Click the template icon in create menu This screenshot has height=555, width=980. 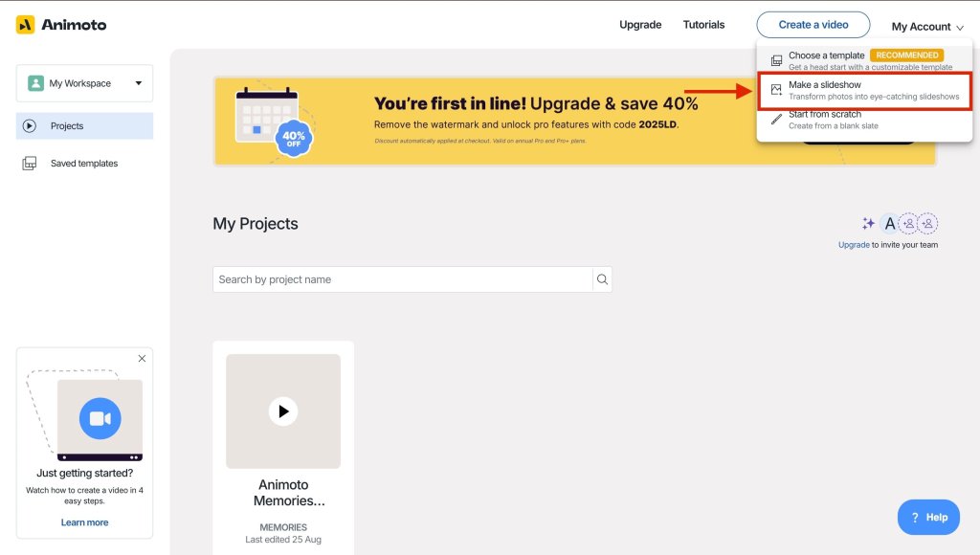tap(776, 60)
